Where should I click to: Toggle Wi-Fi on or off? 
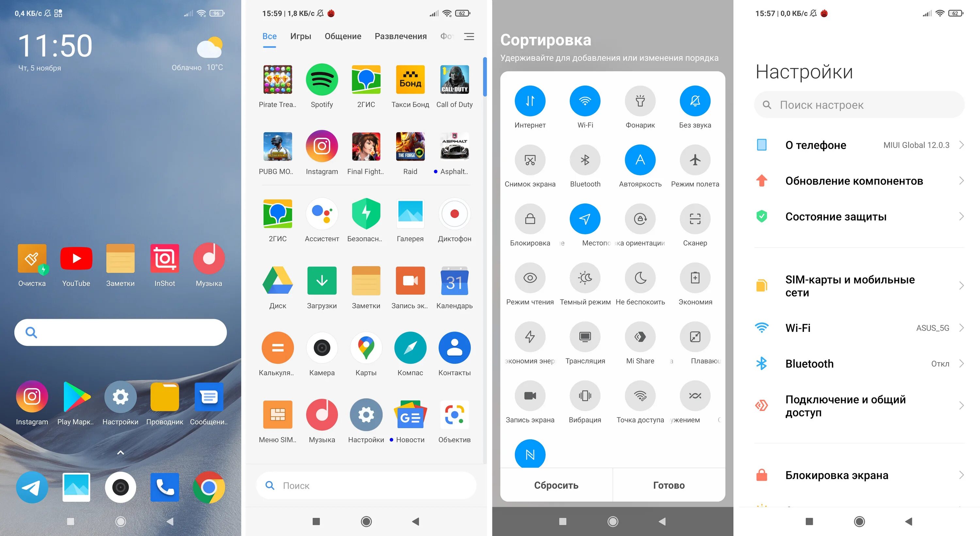tap(585, 100)
